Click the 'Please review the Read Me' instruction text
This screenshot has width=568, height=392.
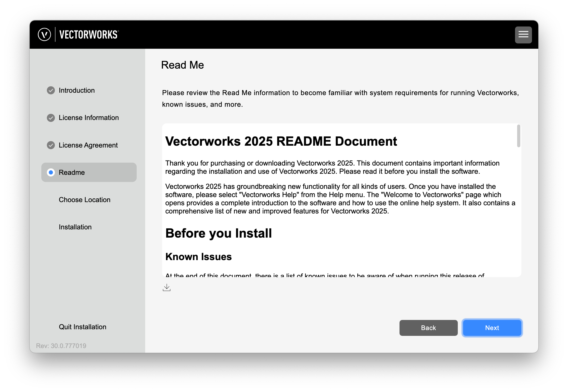pyautogui.click(x=340, y=99)
